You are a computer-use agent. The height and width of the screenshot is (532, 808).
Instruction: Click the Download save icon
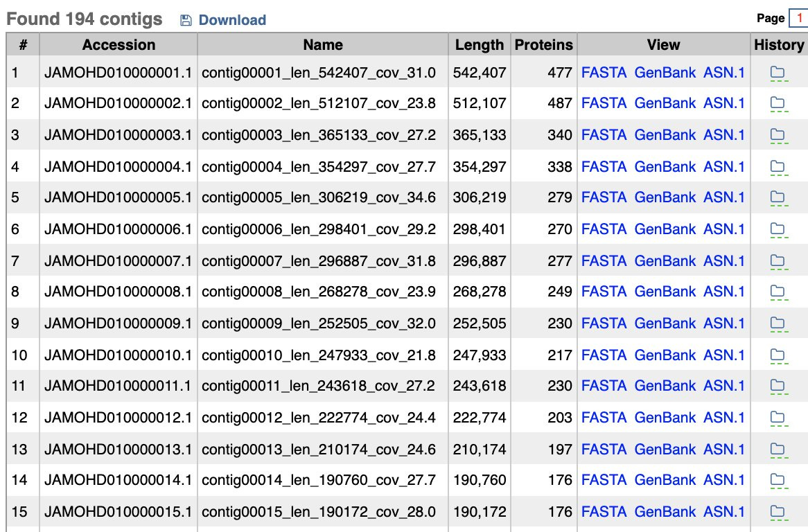pyautogui.click(x=186, y=20)
